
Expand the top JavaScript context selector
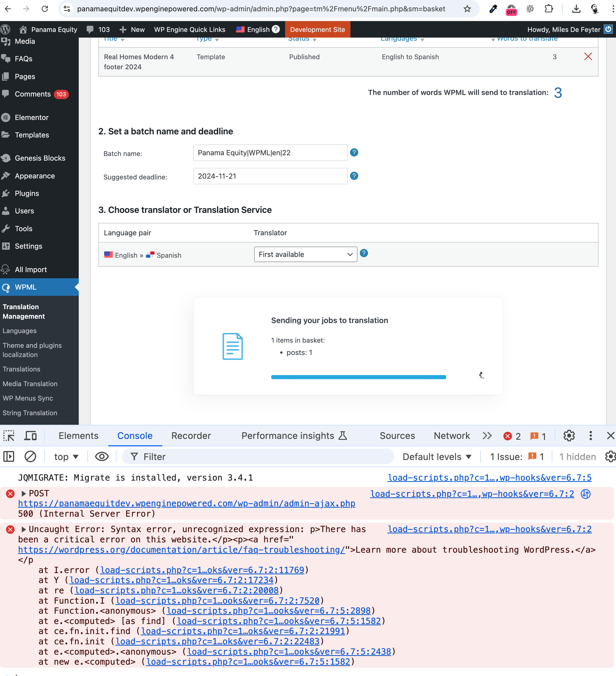tap(66, 456)
